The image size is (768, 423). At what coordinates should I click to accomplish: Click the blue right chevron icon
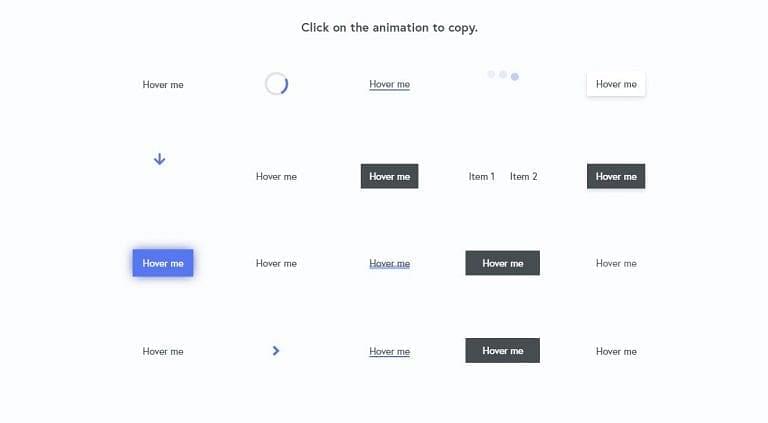[276, 351]
